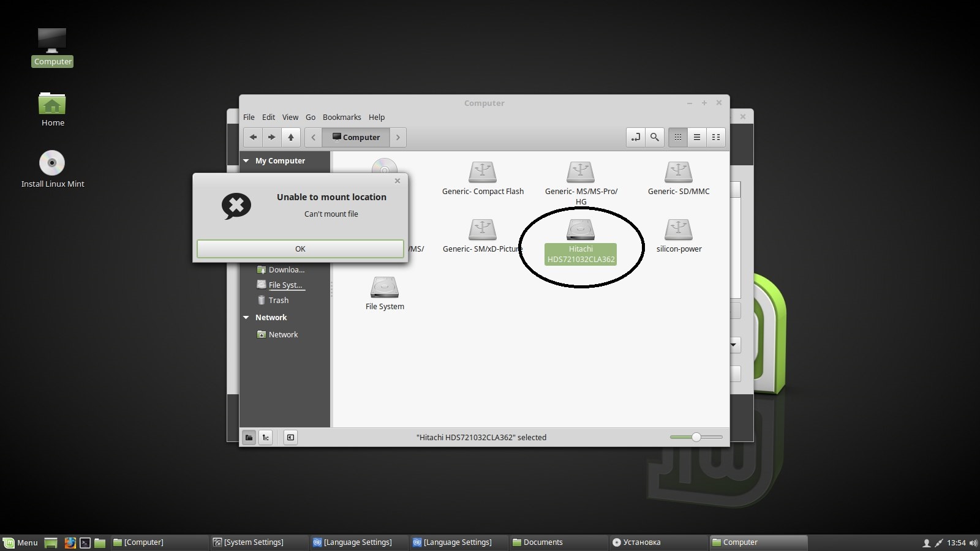
Task: Adjust the icon zoom slider
Action: click(x=696, y=437)
